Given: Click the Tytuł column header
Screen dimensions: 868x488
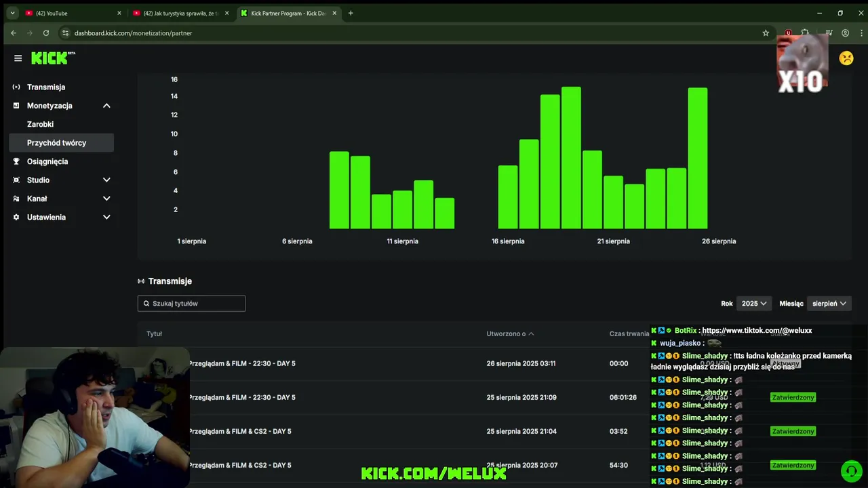Looking at the screenshot, I should pyautogui.click(x=154, y=333).
